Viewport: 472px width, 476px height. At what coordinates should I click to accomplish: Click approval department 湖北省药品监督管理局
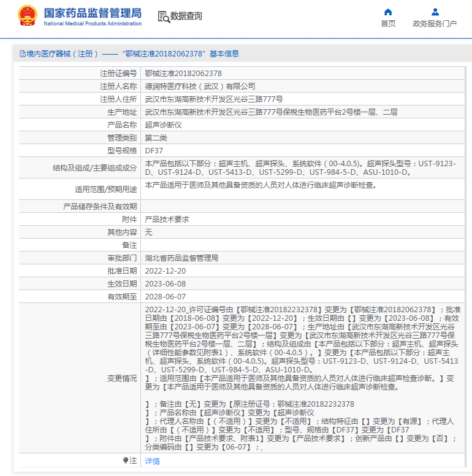click(181, 258)
